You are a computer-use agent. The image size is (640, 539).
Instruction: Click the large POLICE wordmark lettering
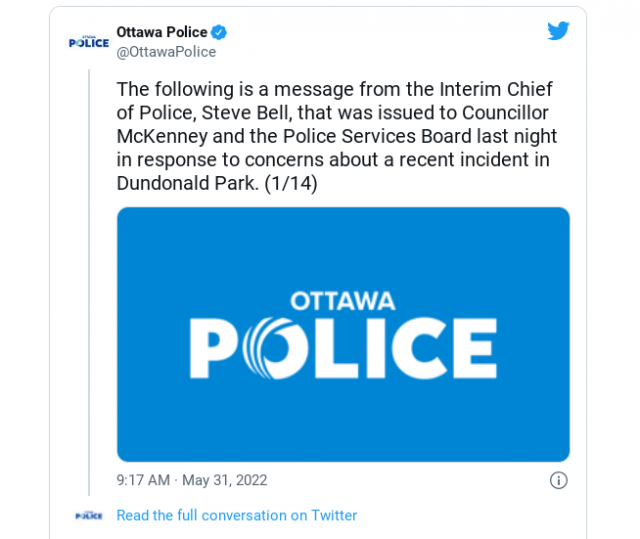pyautogui.click(x=343, y=348)
